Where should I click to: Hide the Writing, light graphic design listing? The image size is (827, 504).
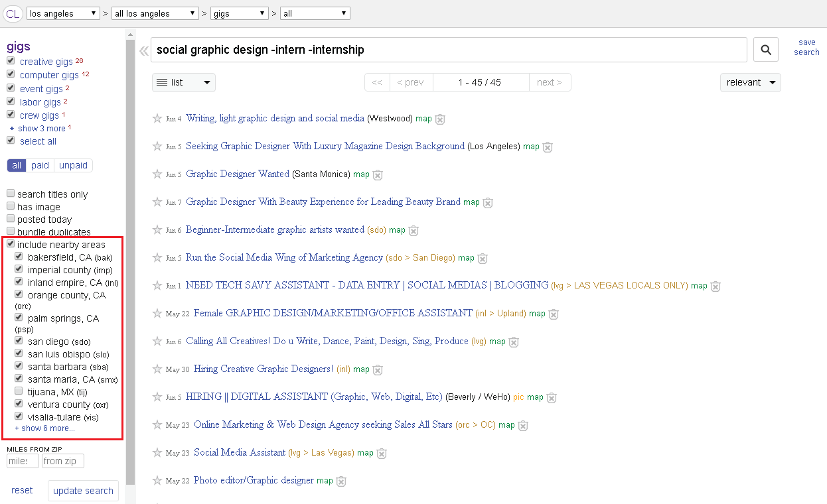pos(439,119)
